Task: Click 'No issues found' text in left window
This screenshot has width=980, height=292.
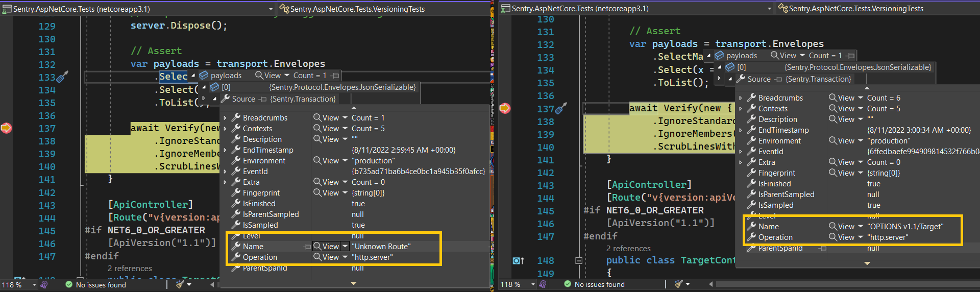Action: (101, 285)
